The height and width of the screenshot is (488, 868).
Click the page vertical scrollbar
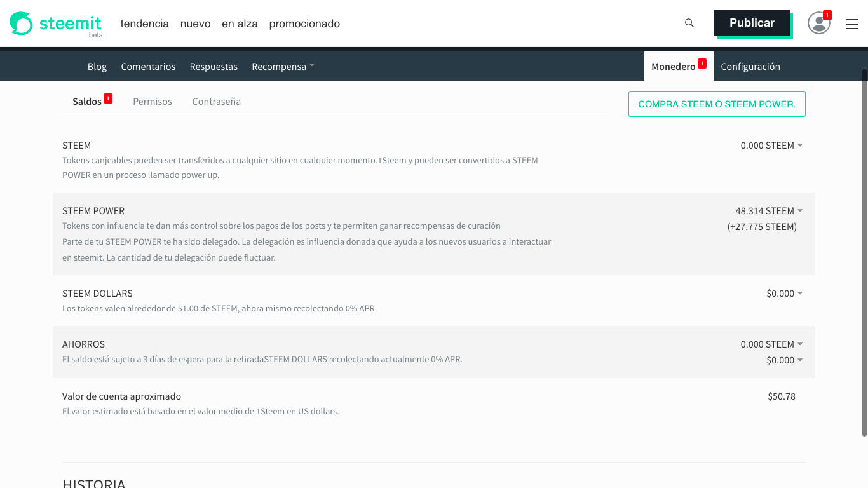click(x=864, y=252)
